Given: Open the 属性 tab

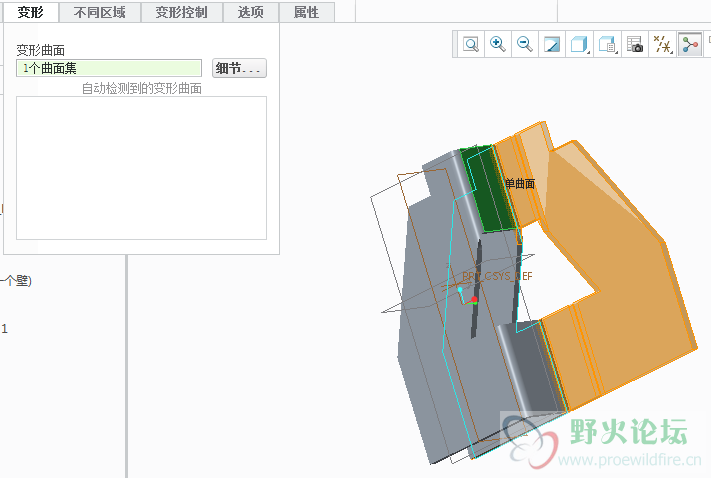Looking at the screenshot, I should (x=307, y=12).
